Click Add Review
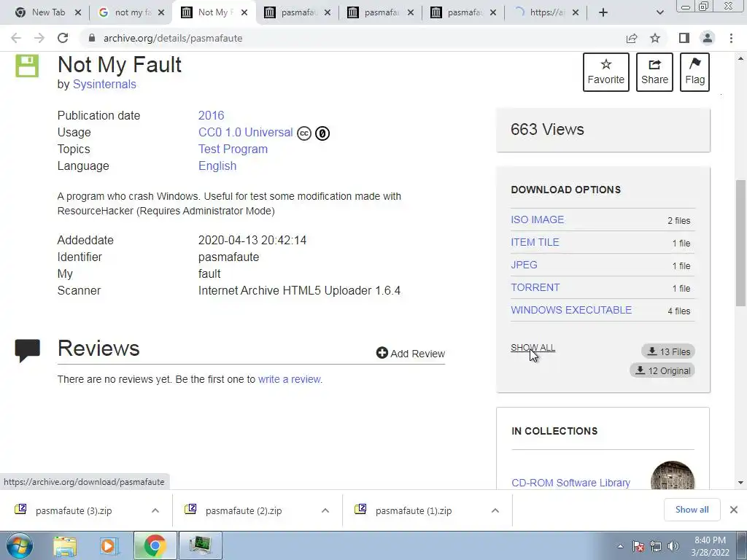 pos(411,354)
